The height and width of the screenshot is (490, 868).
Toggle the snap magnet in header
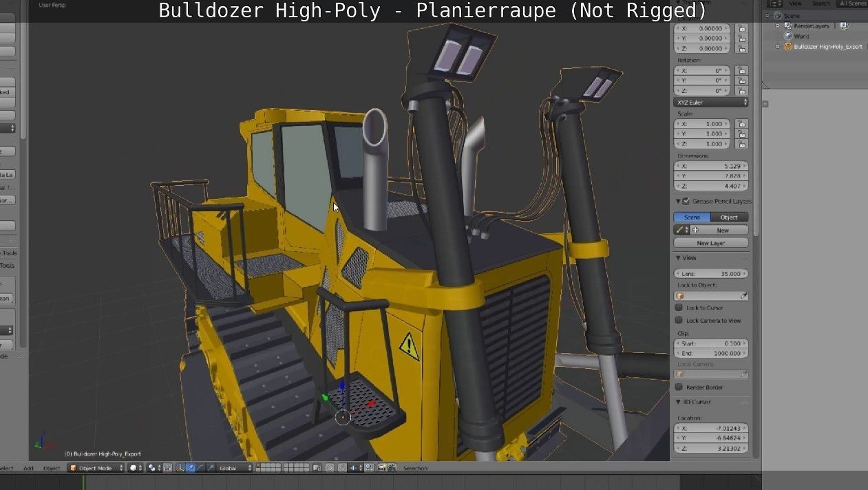(x=342, y=468)
